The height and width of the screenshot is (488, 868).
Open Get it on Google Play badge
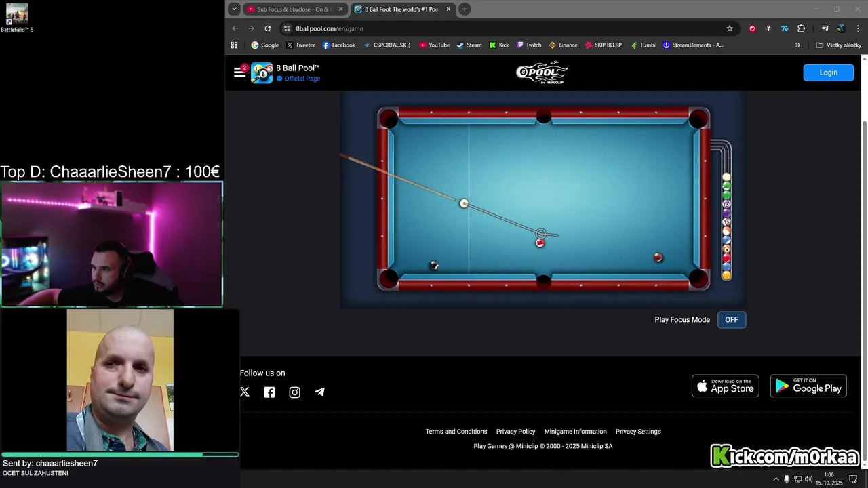pyautogui.click(x=808, y=386)
